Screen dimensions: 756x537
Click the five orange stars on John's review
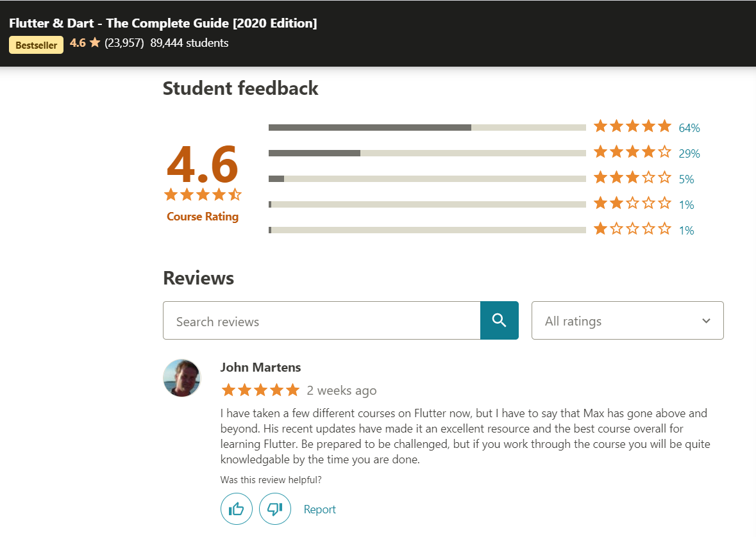(x=260, y=390)
